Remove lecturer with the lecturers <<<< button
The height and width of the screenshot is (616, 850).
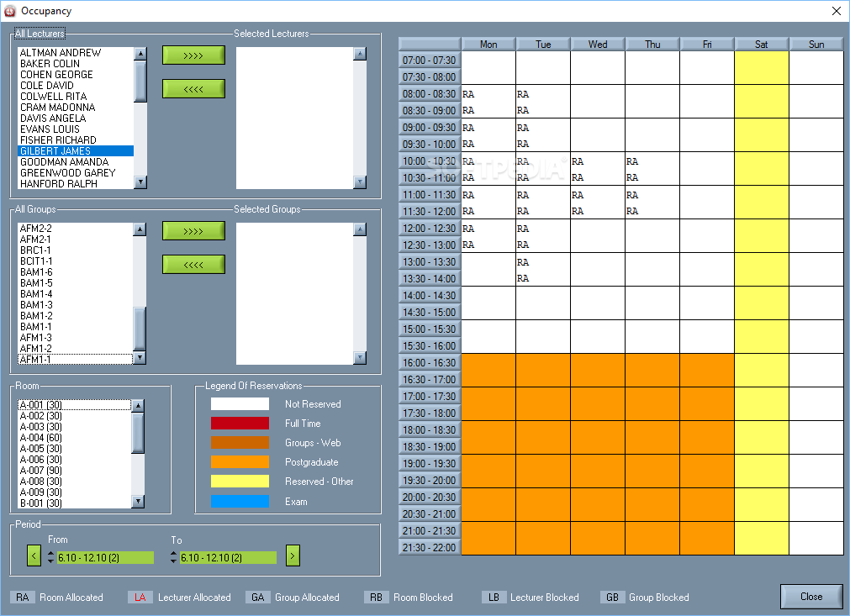point(193,89)
